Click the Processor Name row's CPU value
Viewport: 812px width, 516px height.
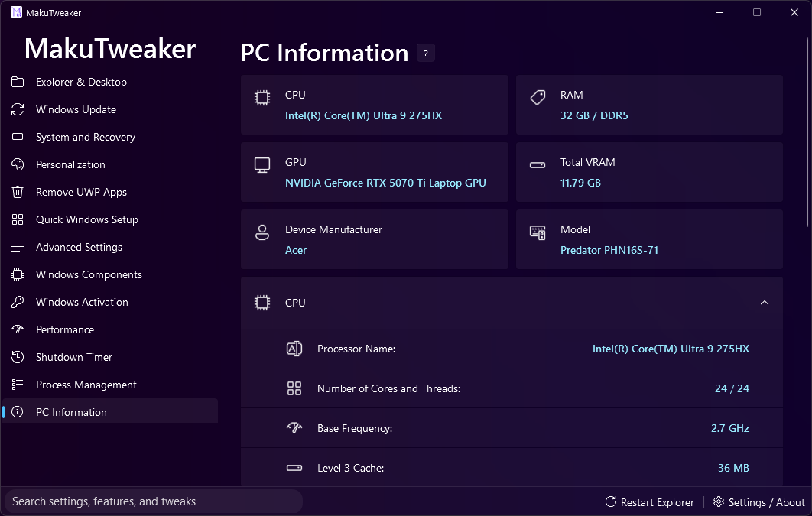coord(671,349)
